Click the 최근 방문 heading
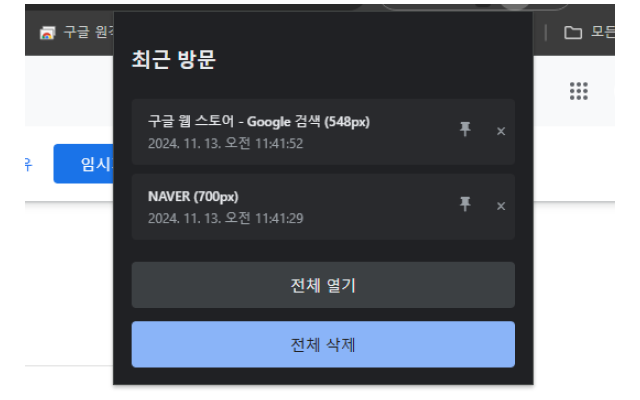 [x=173, y=60]
